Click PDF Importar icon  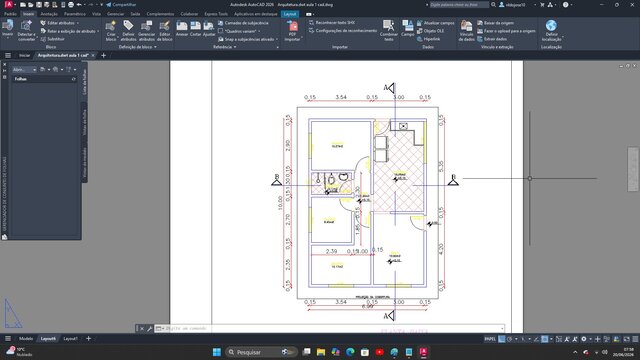292,31
